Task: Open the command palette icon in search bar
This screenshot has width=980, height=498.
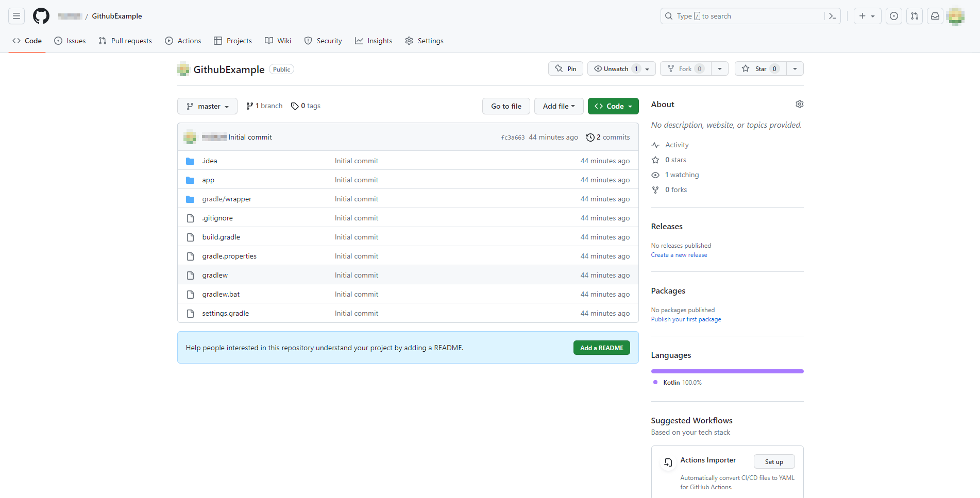Action: tap(832, 16)
